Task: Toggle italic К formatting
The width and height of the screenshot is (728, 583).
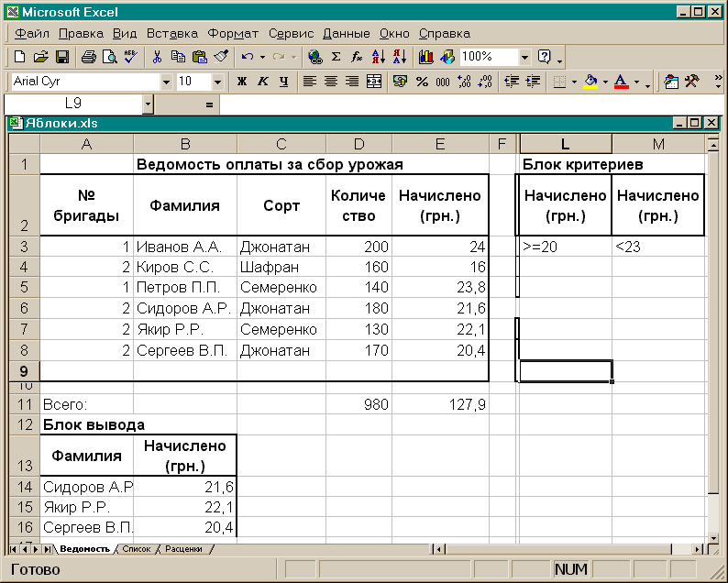Action: tap(263, 82)
